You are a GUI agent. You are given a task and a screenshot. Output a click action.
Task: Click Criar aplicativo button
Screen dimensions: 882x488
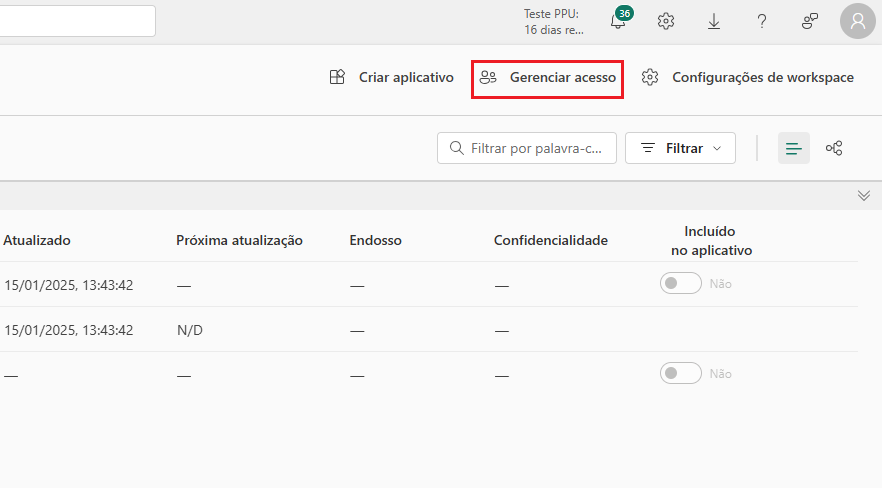pos(392,77)
